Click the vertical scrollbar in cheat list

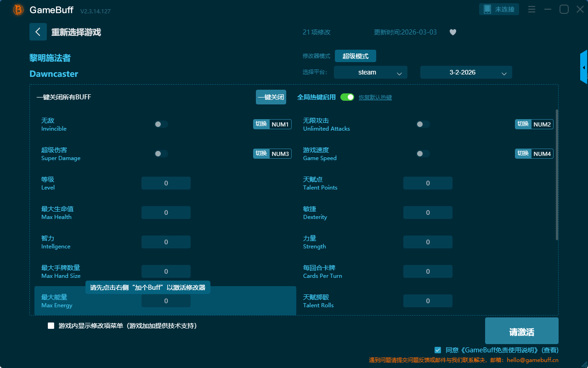[x=557, y=175]
